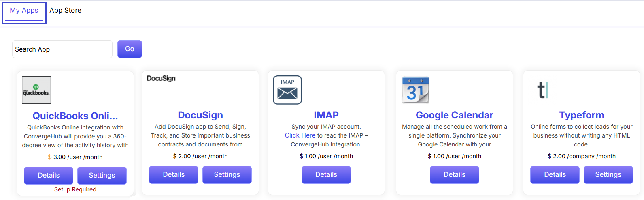This screenshot has width=644, height=200.
Task: Click the DocuSign description text
Action: tap(200, 135)
